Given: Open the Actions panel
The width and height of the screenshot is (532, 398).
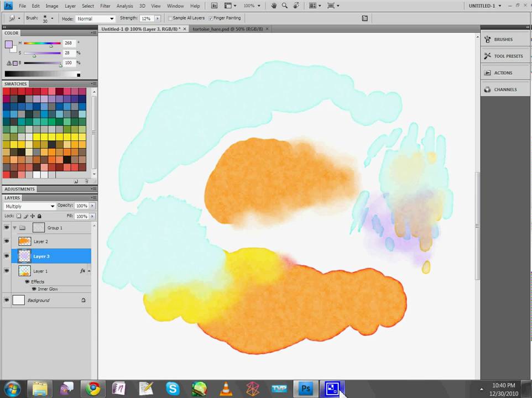Looking at the screenshot, I should click(503, 72).
